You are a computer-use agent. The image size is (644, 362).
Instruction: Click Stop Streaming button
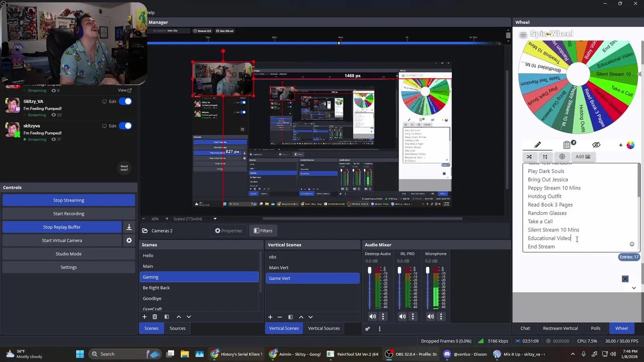pos(69,200)
